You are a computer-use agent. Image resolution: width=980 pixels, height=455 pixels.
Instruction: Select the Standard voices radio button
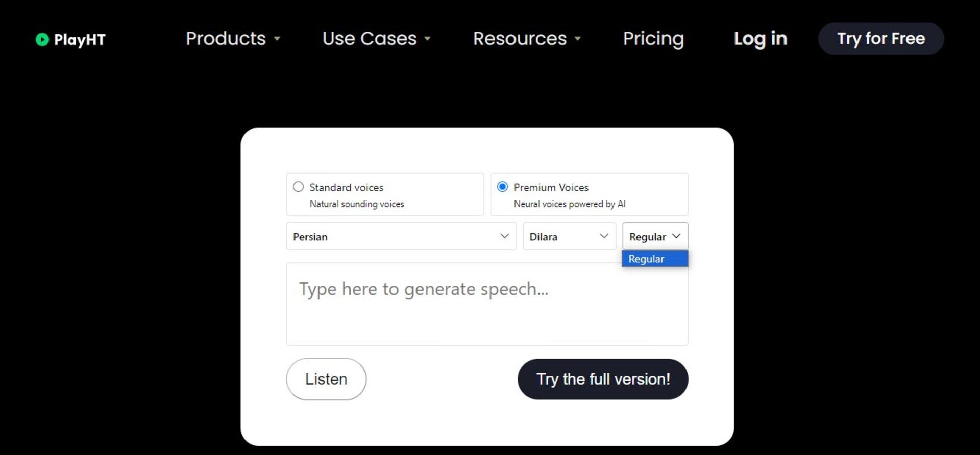click(299, 187)
